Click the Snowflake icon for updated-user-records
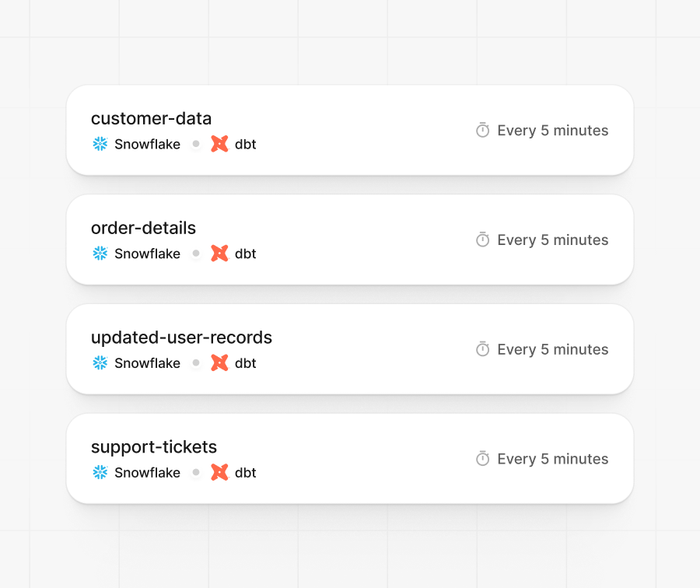700x588 pixels. click(100, 363)
